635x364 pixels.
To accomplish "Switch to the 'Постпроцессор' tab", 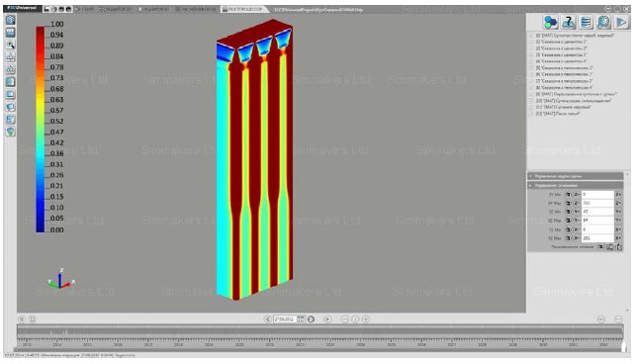I will [x=242, y=9].
